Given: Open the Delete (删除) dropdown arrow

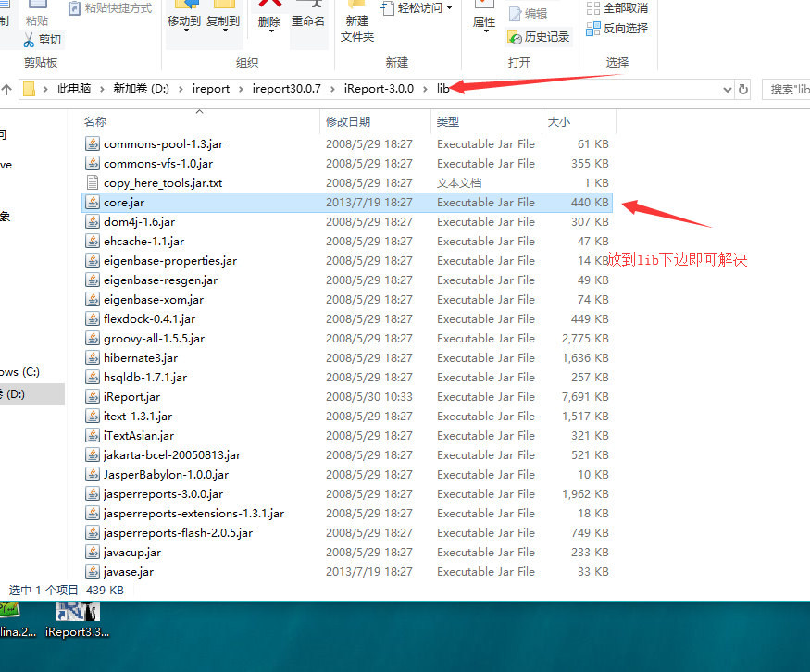Looking at the screenshot, I should 270,31.
